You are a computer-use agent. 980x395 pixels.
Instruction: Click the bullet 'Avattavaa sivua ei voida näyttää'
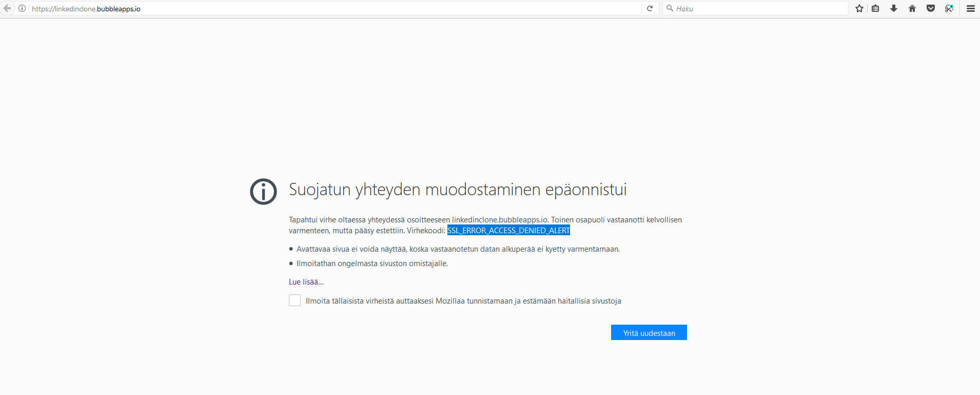(x=458, y=249)
